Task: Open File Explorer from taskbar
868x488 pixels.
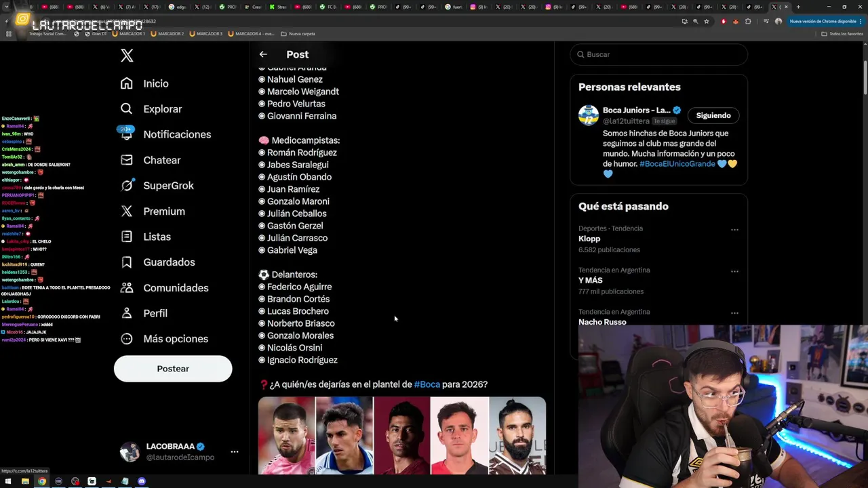Action: coord(25,481)
